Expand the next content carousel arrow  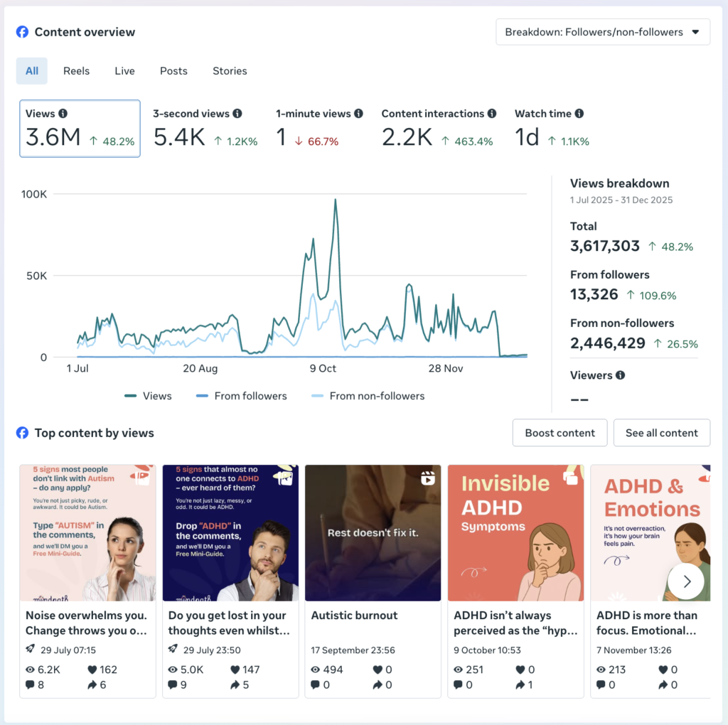686,581
